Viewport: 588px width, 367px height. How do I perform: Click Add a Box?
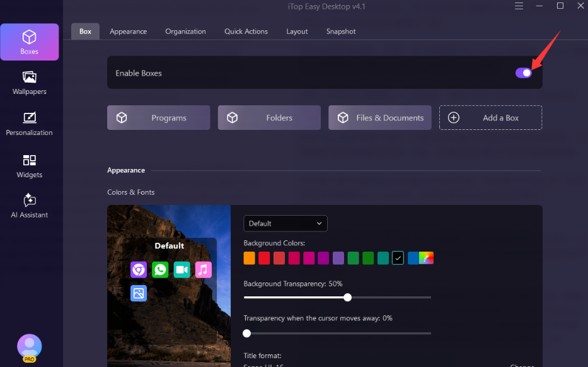coord(490,118)
